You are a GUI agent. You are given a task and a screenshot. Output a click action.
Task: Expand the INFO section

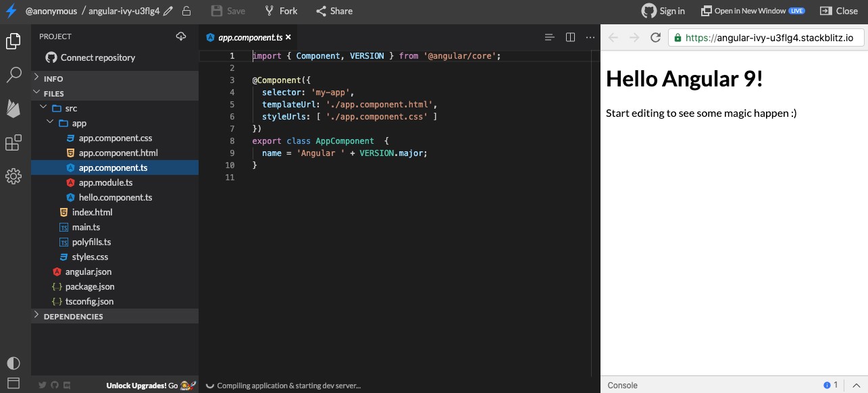(115, 78)
